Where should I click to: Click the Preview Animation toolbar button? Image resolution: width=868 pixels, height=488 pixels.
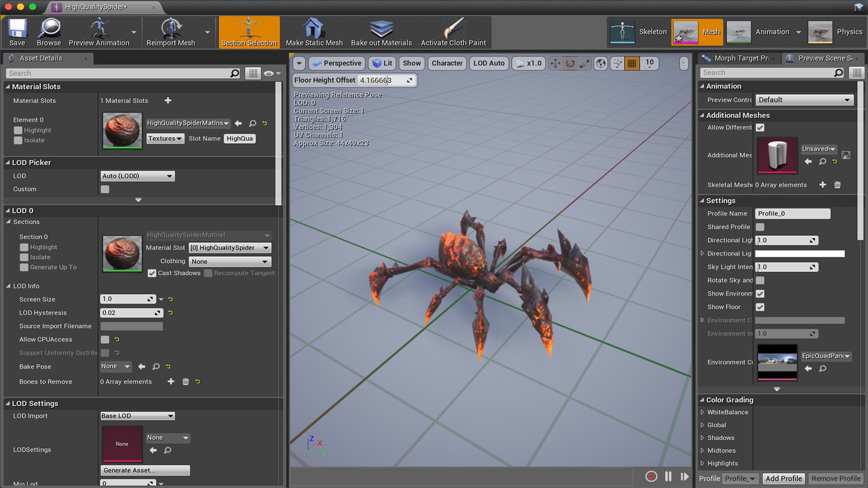pyautogui.click(x=99, y=32)
